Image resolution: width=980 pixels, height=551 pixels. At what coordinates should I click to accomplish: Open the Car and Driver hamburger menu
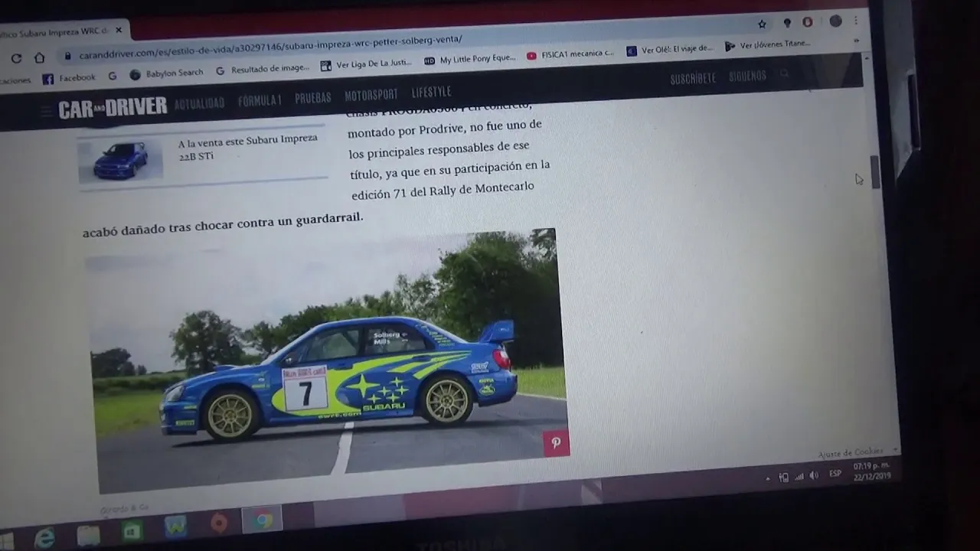(x=47, y=111)
